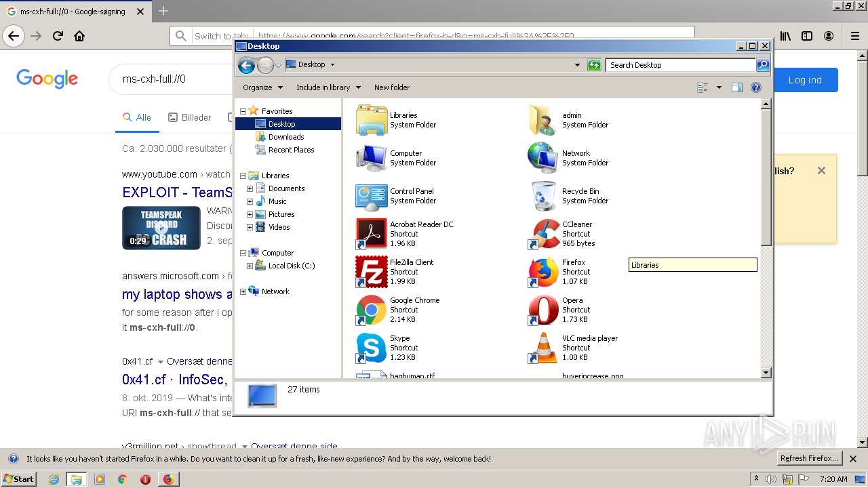The height and width of the screenshot is (488, 868).
Task: Select the admin system folder icon
Action: [543, 120]
